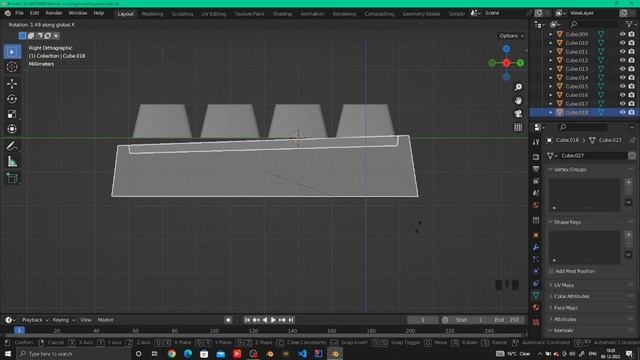Click the navigation gizmo Z axis

[x=506, y=49]
